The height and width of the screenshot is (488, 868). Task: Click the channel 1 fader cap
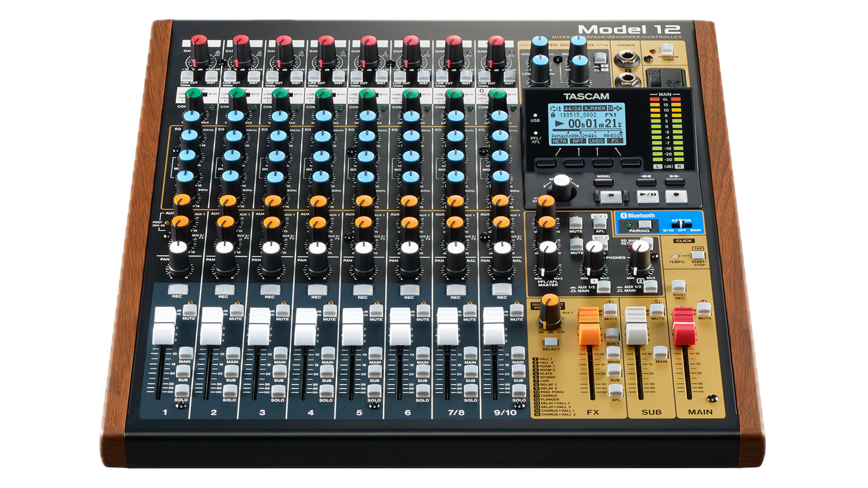pyautogui.click(x=164, y=326)
